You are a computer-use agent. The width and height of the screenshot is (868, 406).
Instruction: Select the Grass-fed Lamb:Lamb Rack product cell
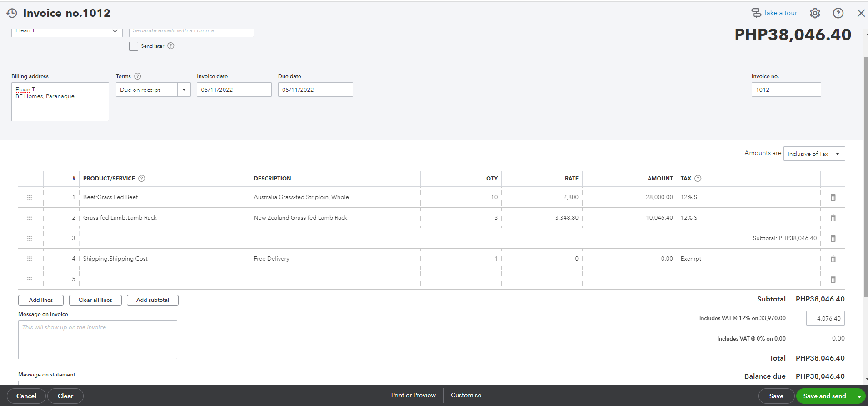click(x=165, y=218)
